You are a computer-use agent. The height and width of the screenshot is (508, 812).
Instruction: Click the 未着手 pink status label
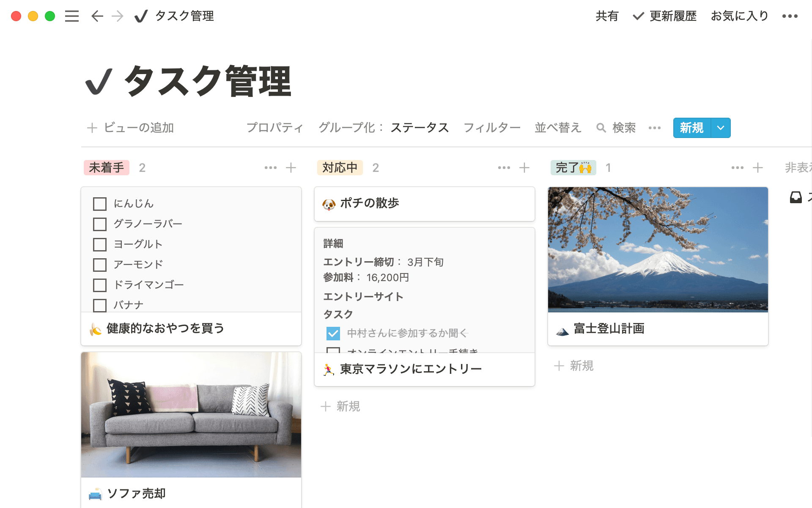107,168
